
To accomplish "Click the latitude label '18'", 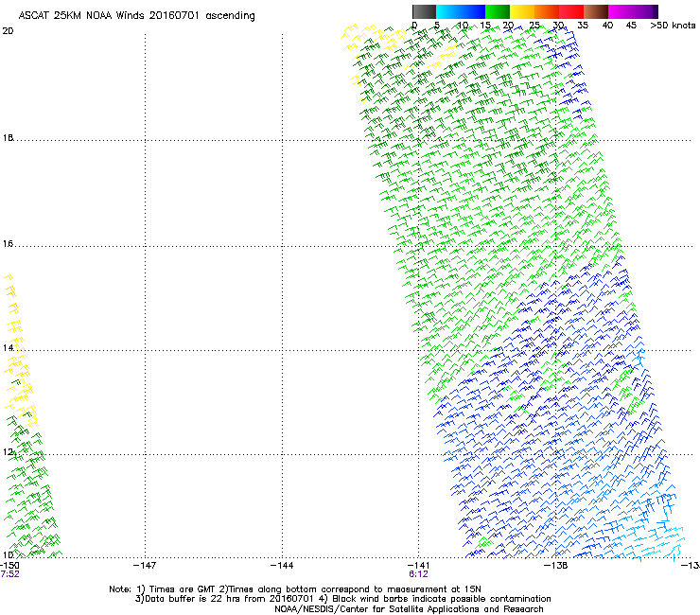I will point(8,138).
